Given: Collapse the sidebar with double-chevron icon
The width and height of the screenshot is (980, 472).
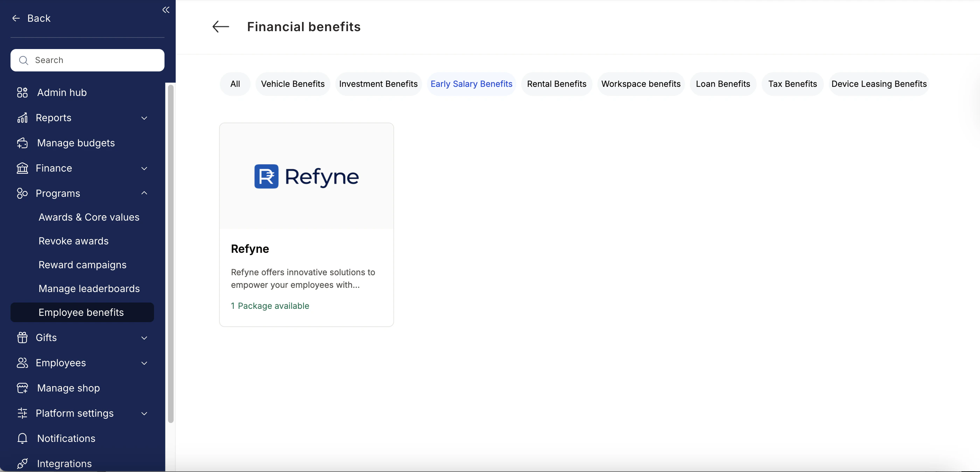Looking at the screenshot, I should 166,10.
